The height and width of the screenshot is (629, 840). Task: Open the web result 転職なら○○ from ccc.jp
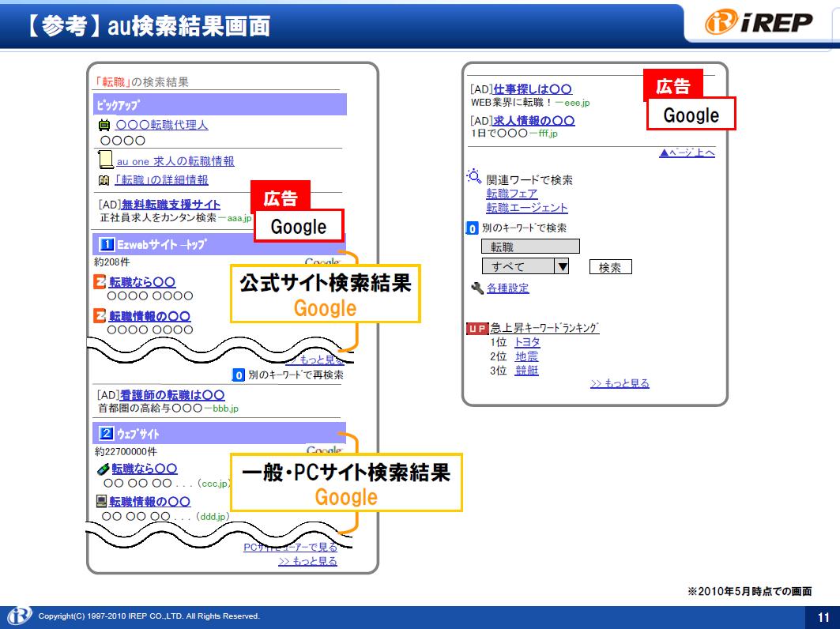coord(144,469)
